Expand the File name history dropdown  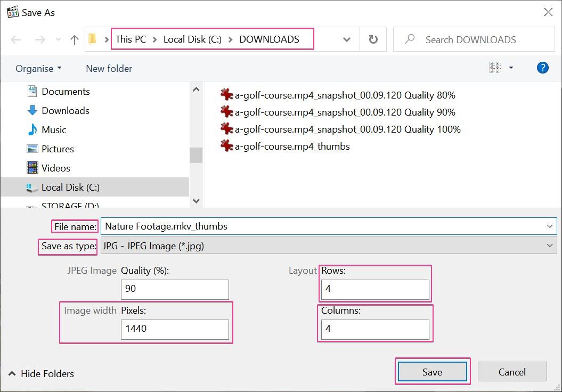[x=550, y=226]
